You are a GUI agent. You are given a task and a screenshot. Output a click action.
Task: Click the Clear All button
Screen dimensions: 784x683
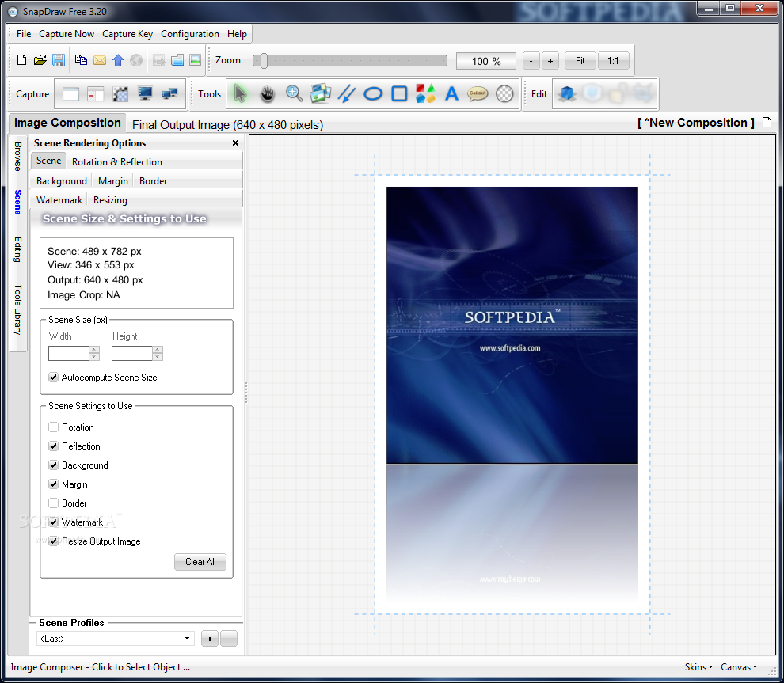200,562
